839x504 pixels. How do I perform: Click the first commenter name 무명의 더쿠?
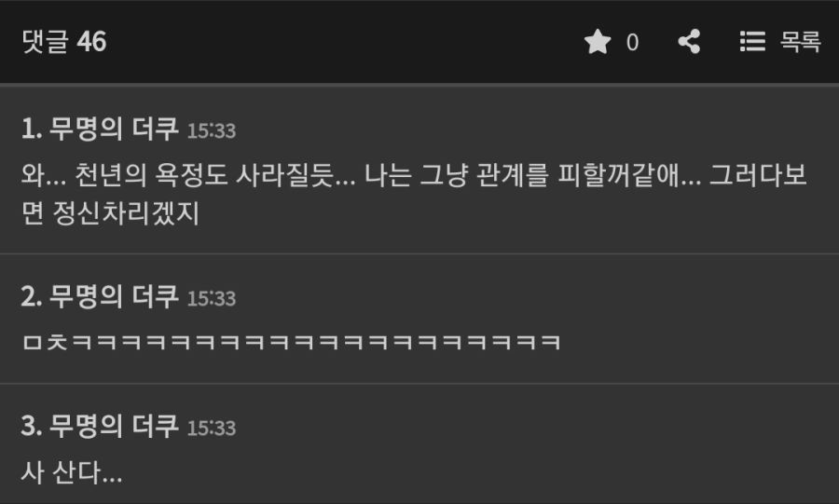[114, 129]
